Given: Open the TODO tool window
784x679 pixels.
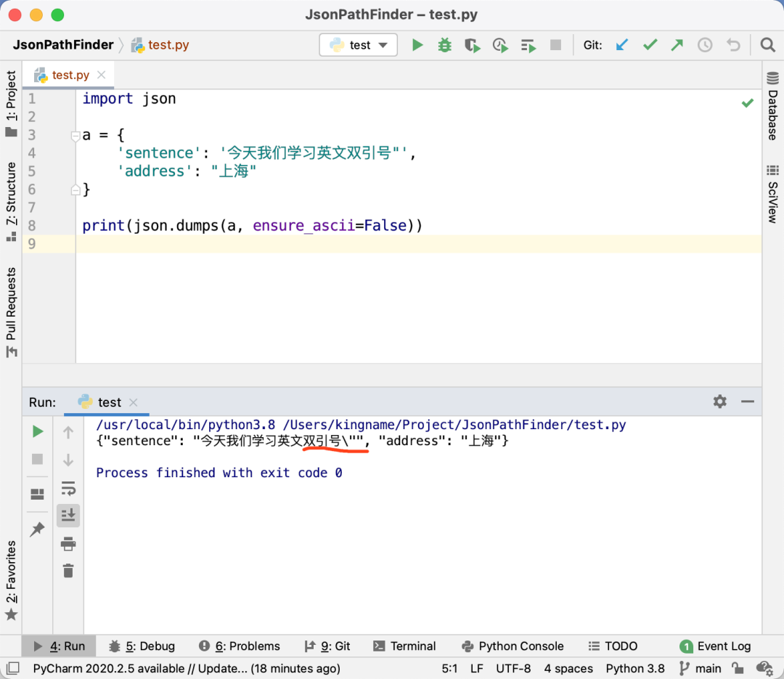Looking at the screenshot, I should coord(613,646).
